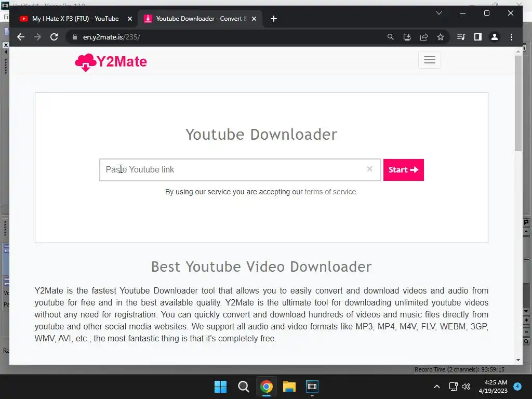
Task: Open taskbar Search
Action: click(x=244, y=387)
